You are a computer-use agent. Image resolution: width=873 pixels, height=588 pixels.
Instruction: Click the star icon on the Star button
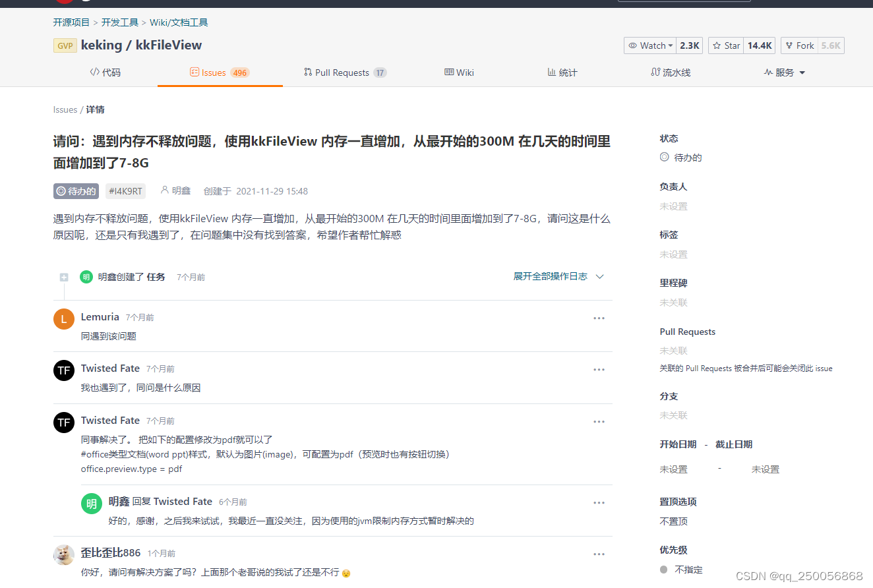click(x=717, y=45)
